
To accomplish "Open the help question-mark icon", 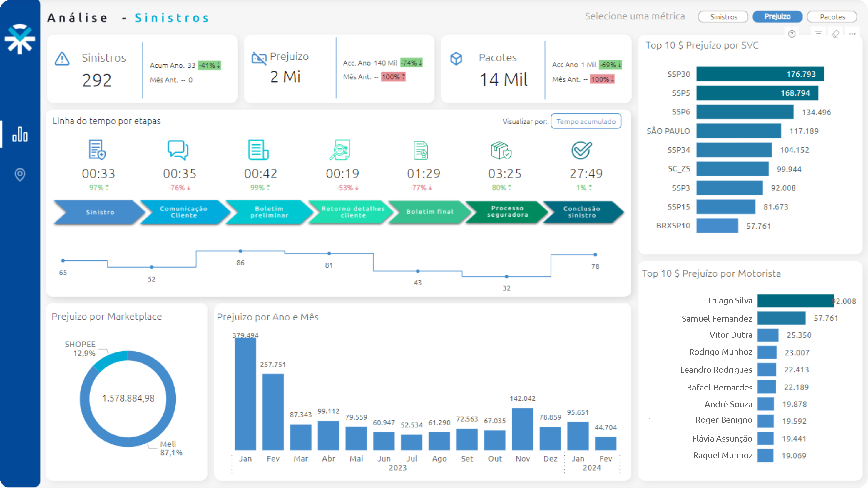I will (x=792, y=34).
